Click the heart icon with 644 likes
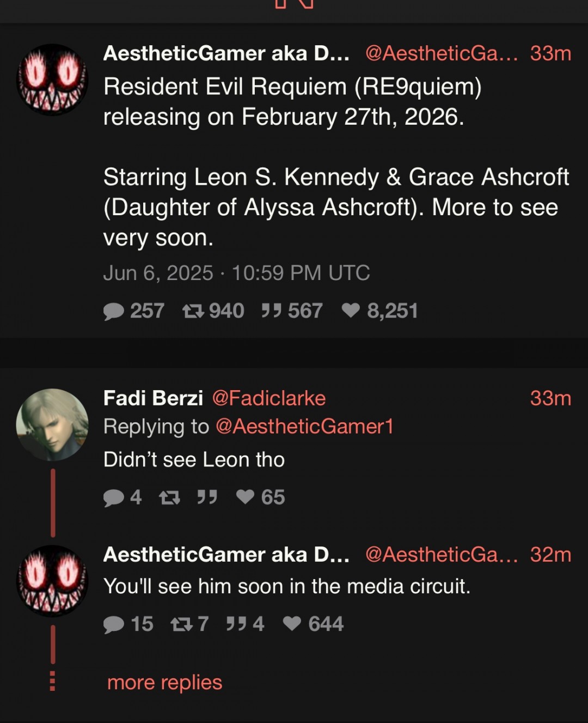 click(x=292, y=624)
